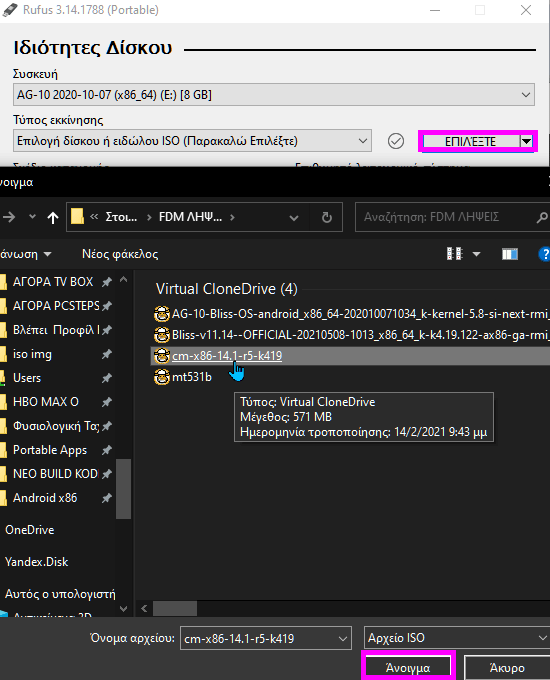Click the folder icon in address bar

[x=77, y=216]
